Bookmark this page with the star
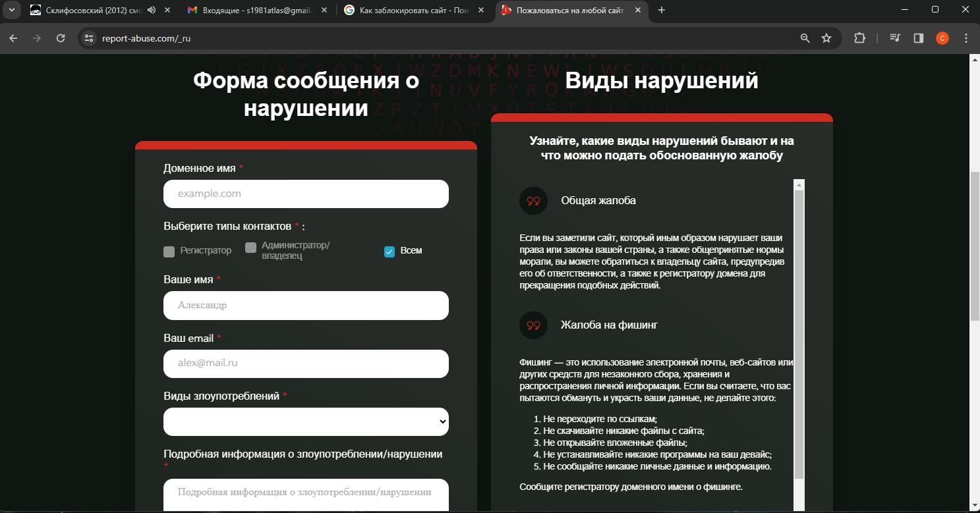This screenshot has height=513, width=980. [x=826, y=38]
